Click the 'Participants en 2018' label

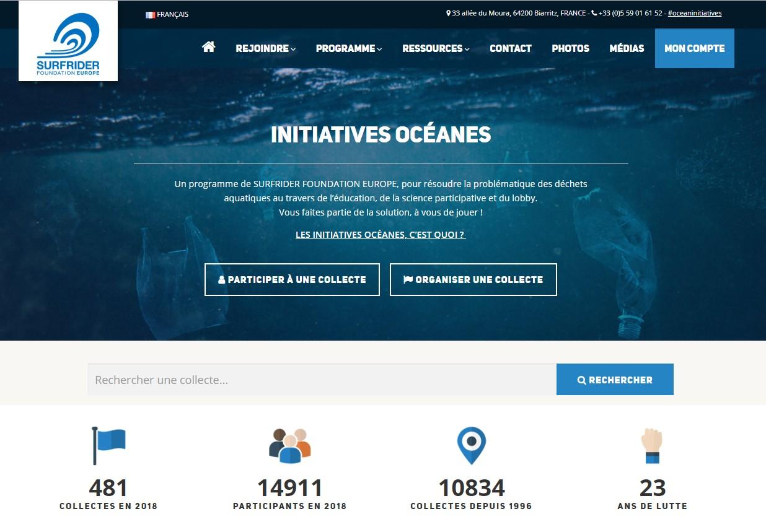pos(289,506)
